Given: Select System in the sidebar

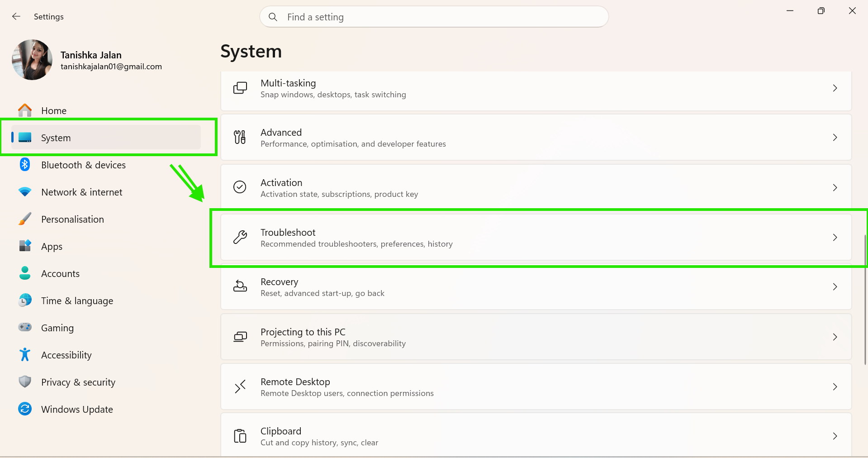Looking at the screenshot, I should (x=106, y=138).
